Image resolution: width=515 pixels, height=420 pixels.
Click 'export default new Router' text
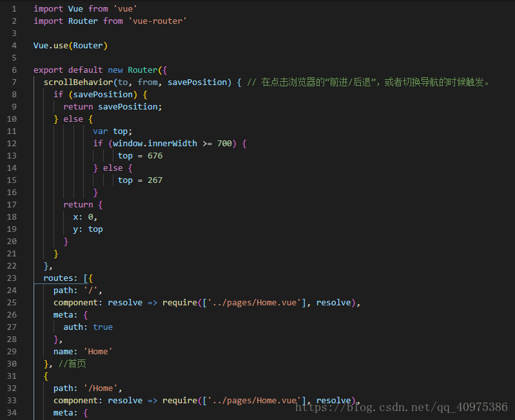(95, 70)
